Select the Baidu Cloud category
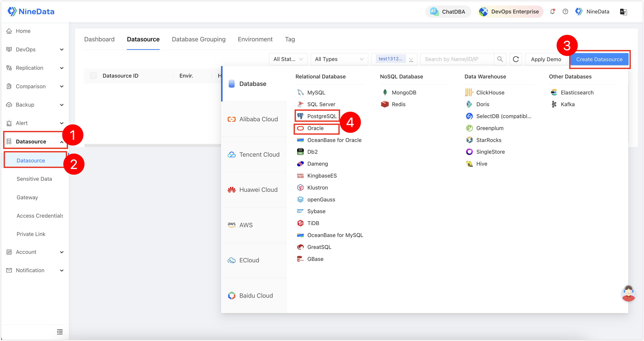Viewport: 644px width, 341px height. pos(254,296)
